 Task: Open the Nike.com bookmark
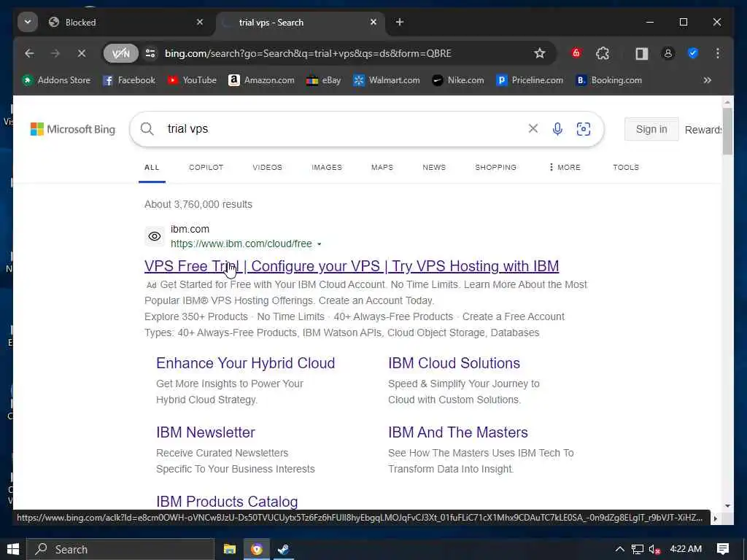point(458,80)
